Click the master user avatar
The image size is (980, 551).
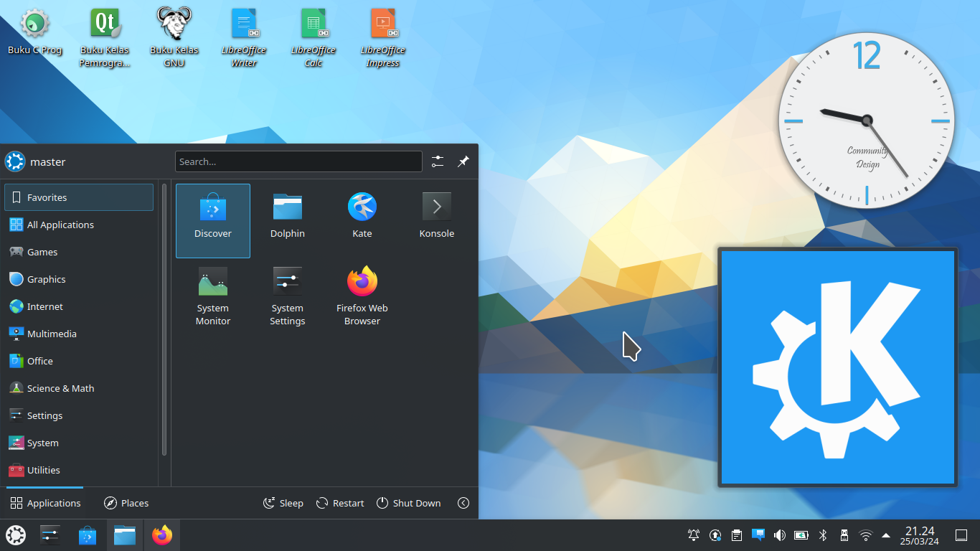[15, 161]
